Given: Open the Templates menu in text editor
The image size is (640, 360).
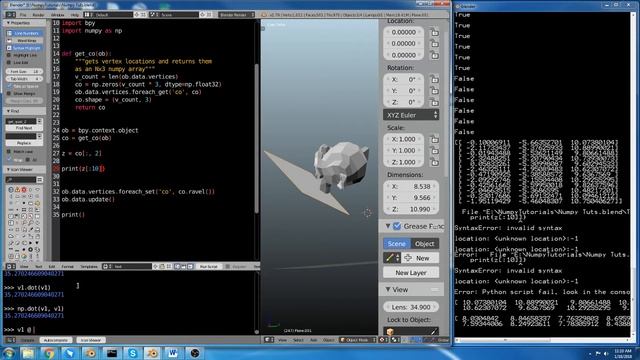Looking at the screenshot, I should click(x=89, y=266).
